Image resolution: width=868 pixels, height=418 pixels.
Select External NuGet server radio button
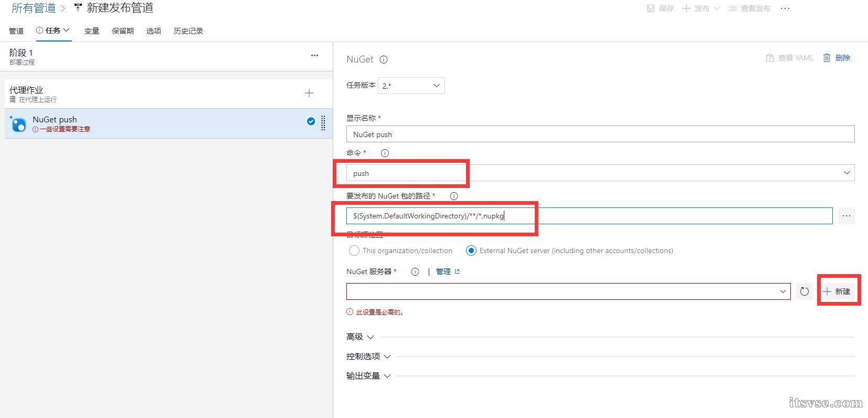[x=471, y=250]
